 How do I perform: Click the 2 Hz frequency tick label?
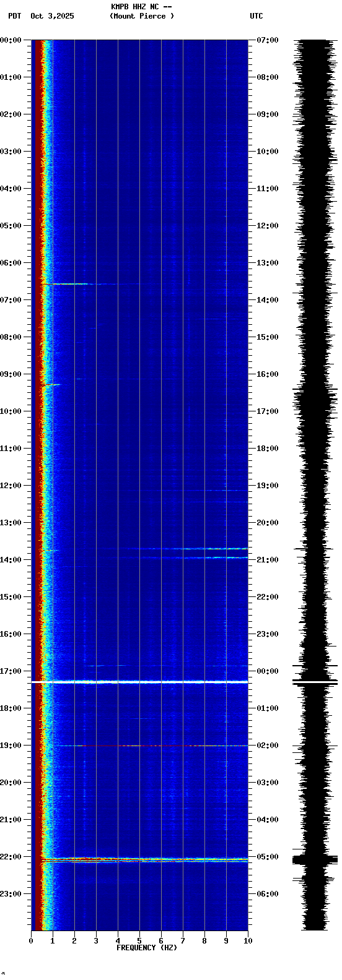pyautogui.click(x=74, y=941)
